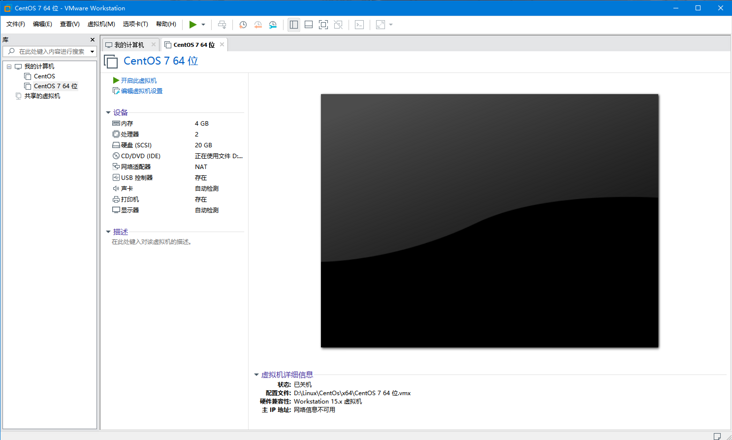Viewport: 732px width, 440px height.
Task: Collapse the 虚拟机详细信息 section
Action: tap(256, 375)
